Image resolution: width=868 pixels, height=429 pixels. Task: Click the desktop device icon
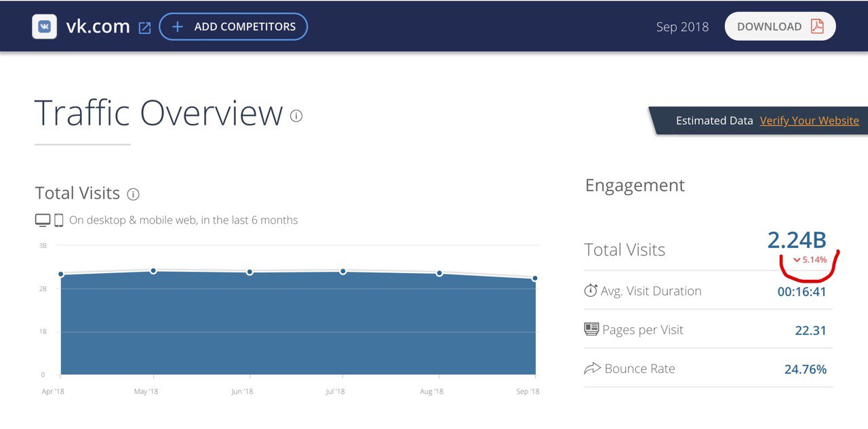click(43, 220)
